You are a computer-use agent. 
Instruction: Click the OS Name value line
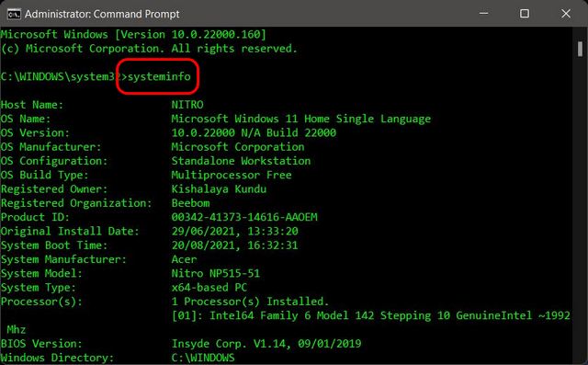coord(300,119)
